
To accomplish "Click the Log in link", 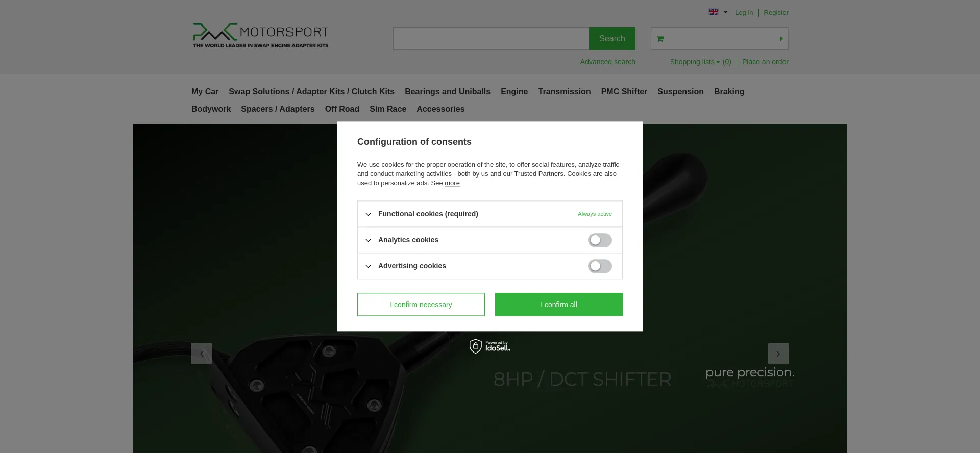I will coord(744,13).
